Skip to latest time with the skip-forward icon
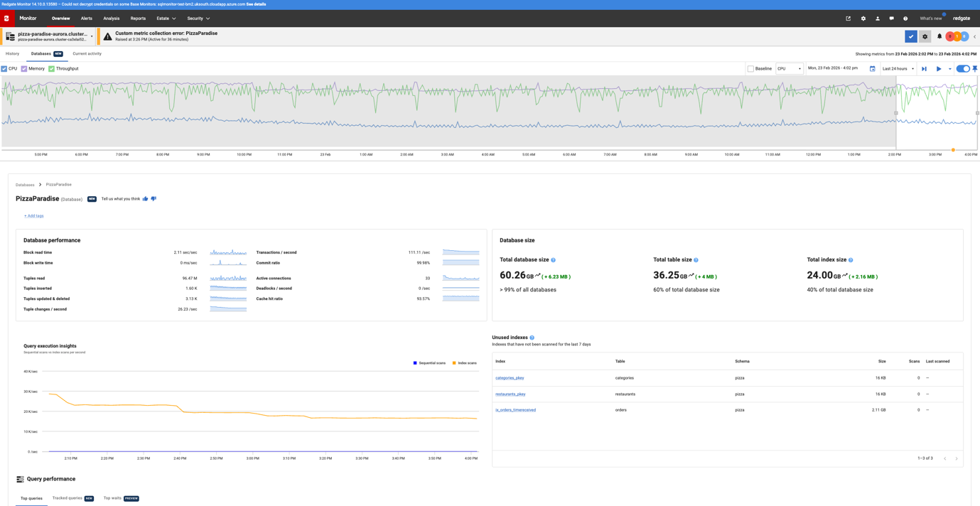The height and width of the screenshot is (506, 980). [x=924, y=69]
